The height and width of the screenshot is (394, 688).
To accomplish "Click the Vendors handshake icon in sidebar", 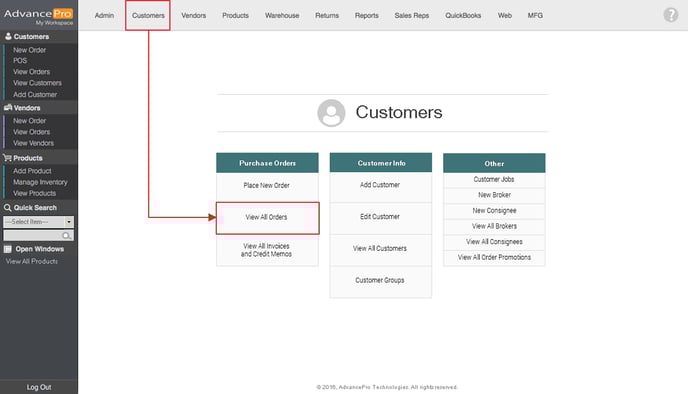I will click(8, 107).
